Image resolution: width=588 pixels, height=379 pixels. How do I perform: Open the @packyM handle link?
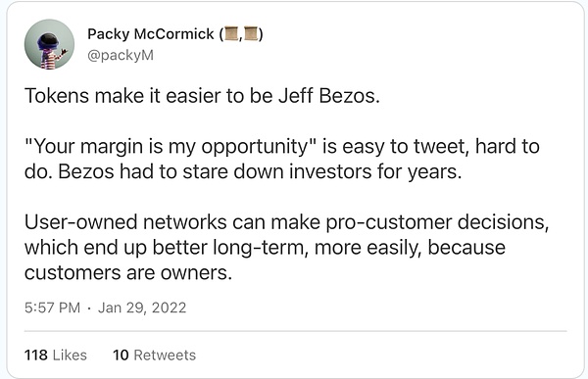point(121,55)
